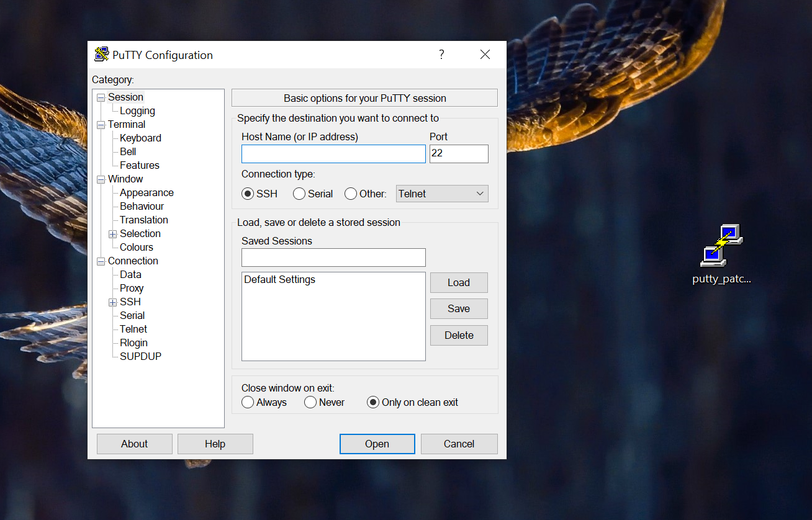Click the Host Name input field

tap(333, 154)
